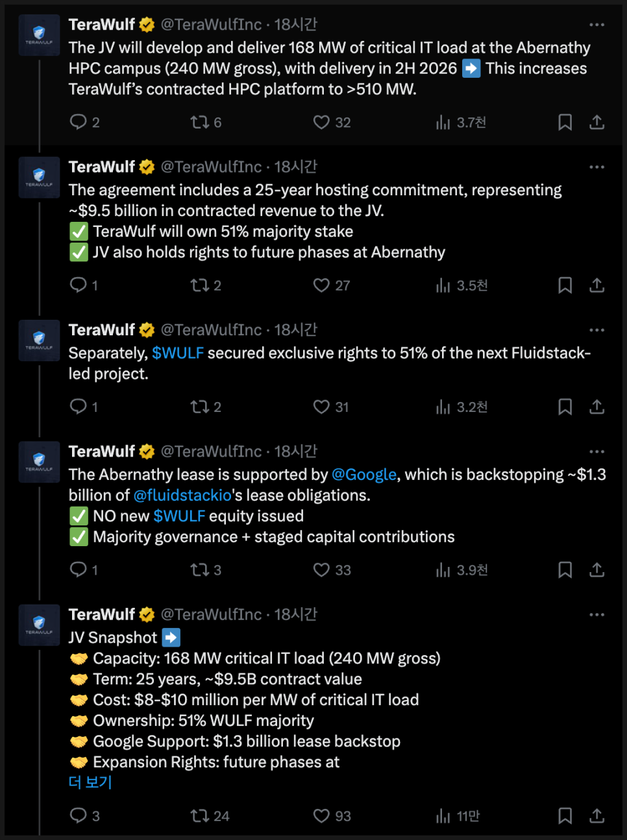
Task: Share the JV Snapshot tweet
Action: tap(596, 815)
